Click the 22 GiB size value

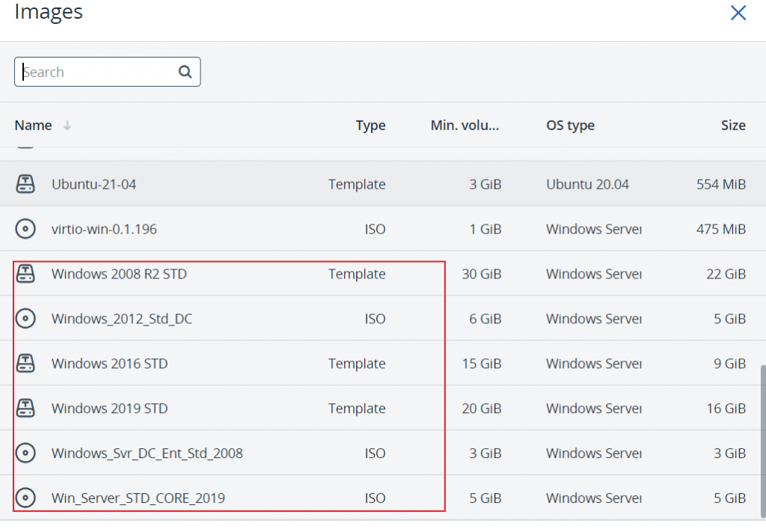(726, 274)
